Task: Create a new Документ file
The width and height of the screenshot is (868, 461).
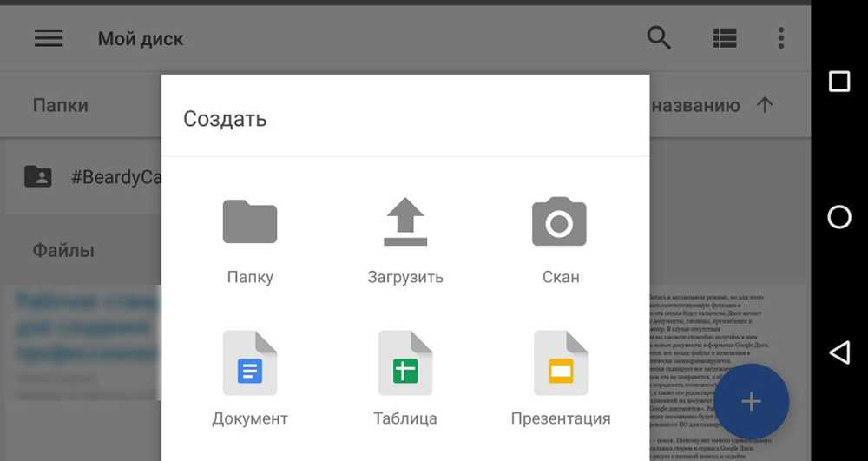Action: tap(250, 363)
